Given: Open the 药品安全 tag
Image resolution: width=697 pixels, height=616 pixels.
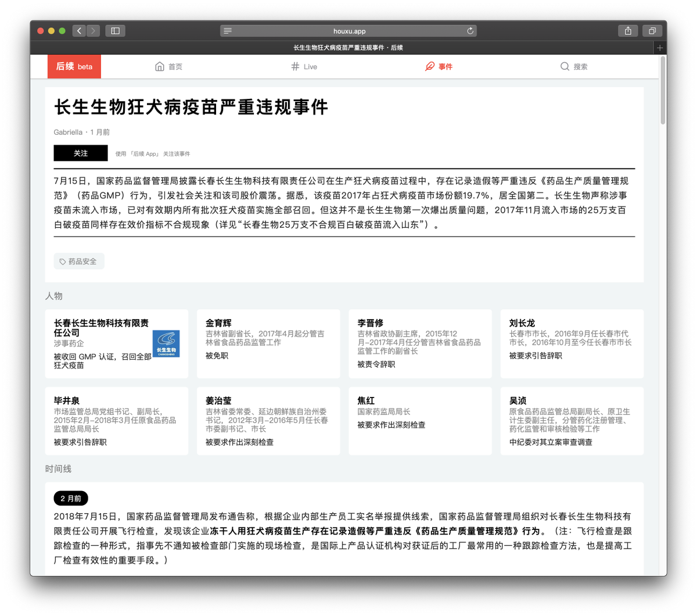Looking at the screenshot, I should coord(79,262).
